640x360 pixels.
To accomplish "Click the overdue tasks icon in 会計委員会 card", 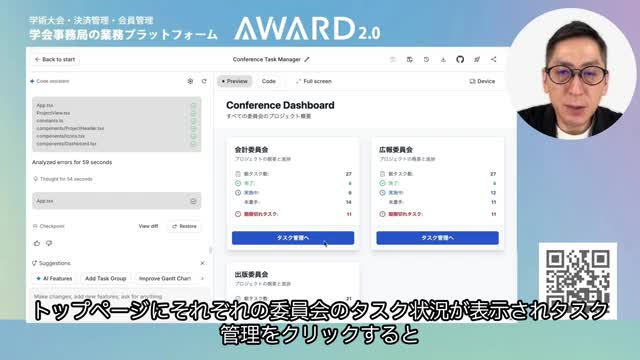I will click(x=238, y=214).
